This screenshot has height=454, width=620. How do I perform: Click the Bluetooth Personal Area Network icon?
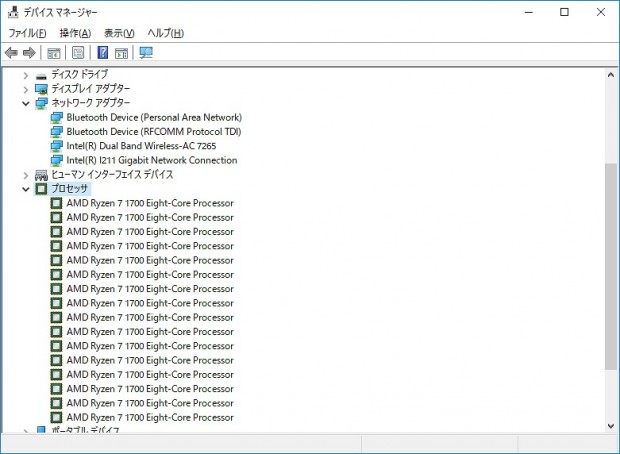coord(57,118)
